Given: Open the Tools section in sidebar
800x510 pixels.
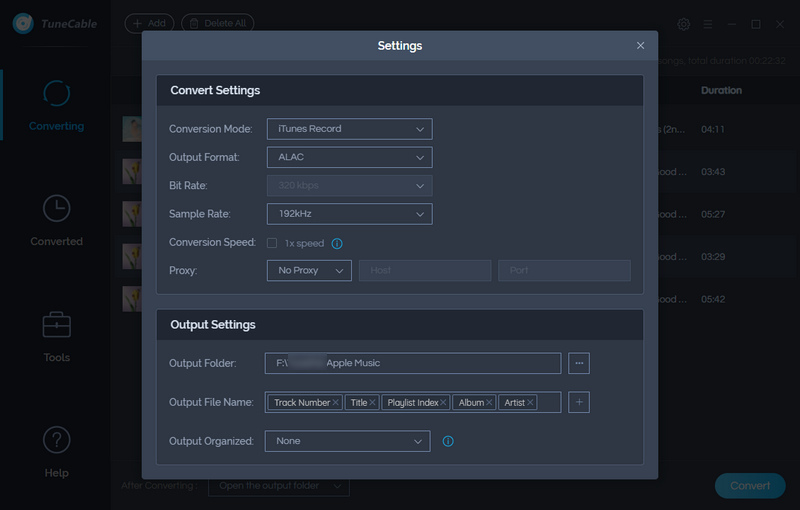Looking at the screenshot, I should [x=56, y=337].
